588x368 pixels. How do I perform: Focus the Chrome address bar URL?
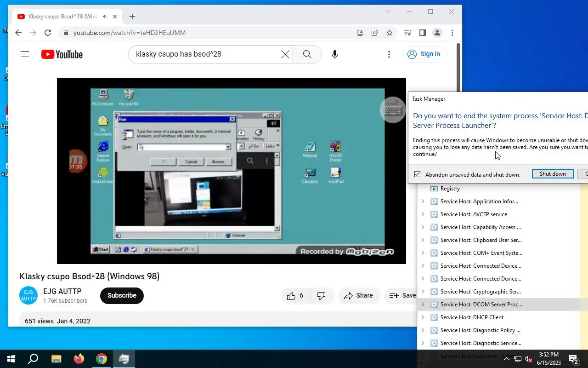coord(130,33)
